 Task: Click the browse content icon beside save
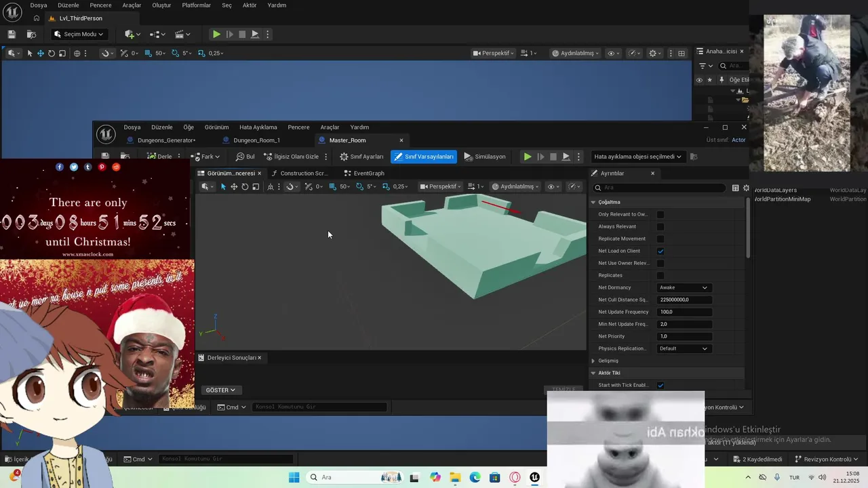pyautogui.click(x=31, y=34)
